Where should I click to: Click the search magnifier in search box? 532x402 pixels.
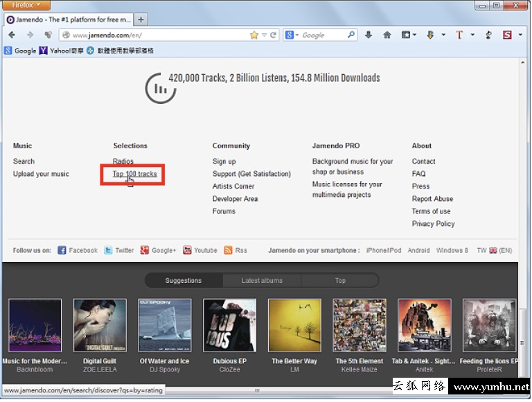[351, 35]
